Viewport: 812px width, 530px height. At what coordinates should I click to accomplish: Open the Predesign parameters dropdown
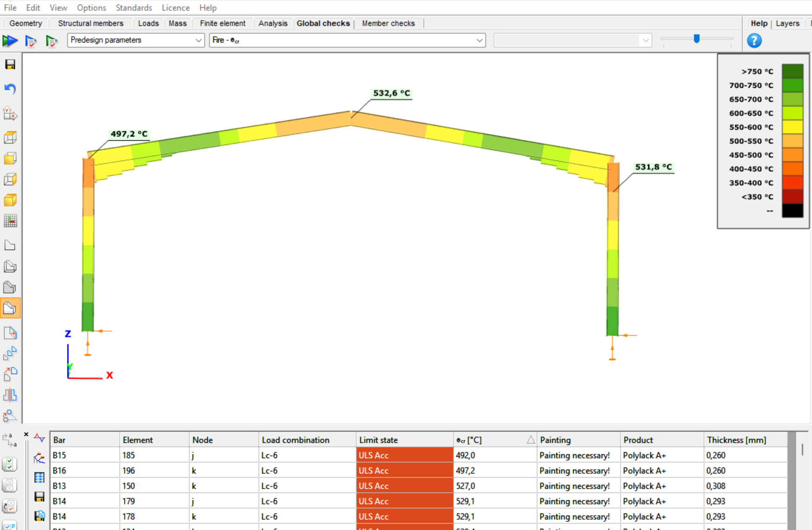tap(135, 40)
